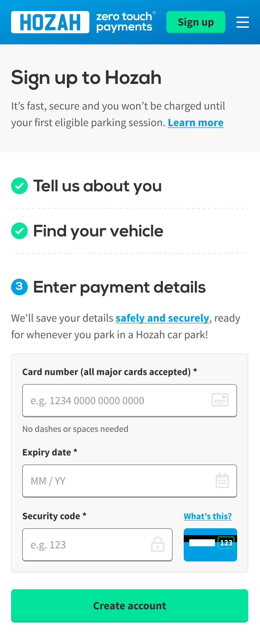The width and height of the screenshot is (260, 644).
Task: Expand the Tell us about you section
Action: (x=97, y=186)
